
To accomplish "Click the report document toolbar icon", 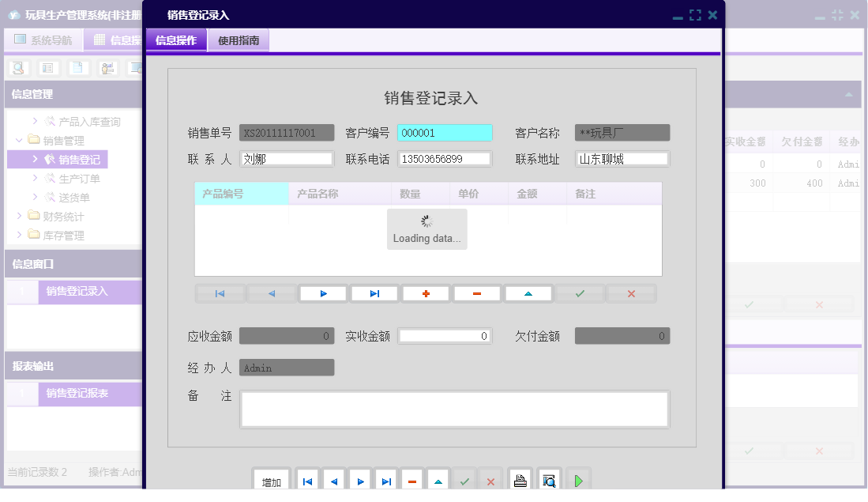I will pyautogui.click(x=77, y=68).
